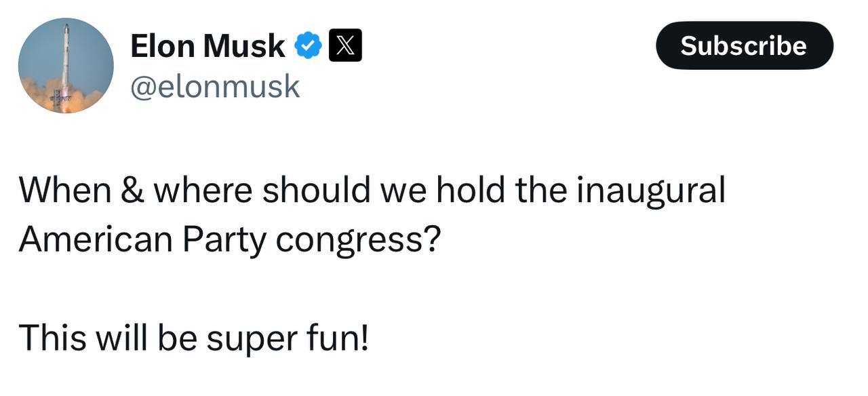The height and width of the screenshot is (396, 868).
Task: Open the rocket launch profile picture
Action: 66,66
